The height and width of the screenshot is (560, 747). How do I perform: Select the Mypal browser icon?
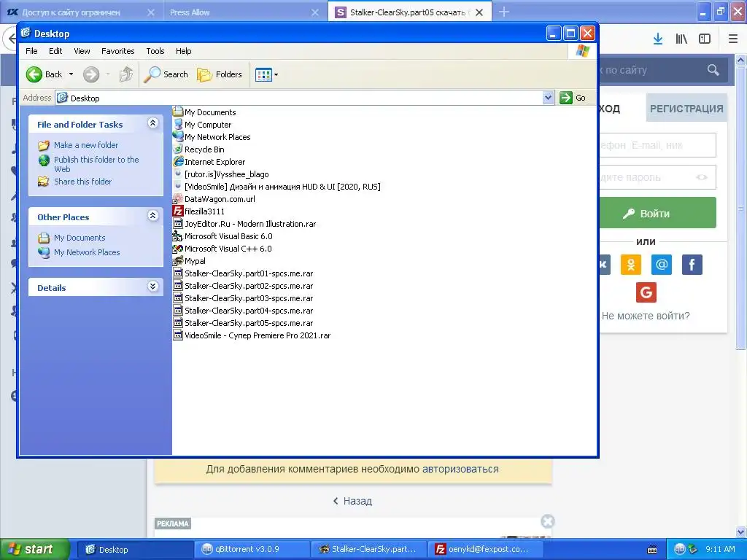point(178,260)
